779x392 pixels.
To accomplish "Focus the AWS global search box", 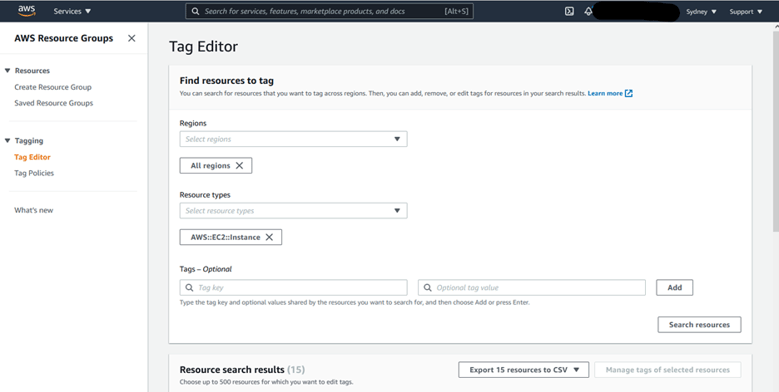I will 329,11.
